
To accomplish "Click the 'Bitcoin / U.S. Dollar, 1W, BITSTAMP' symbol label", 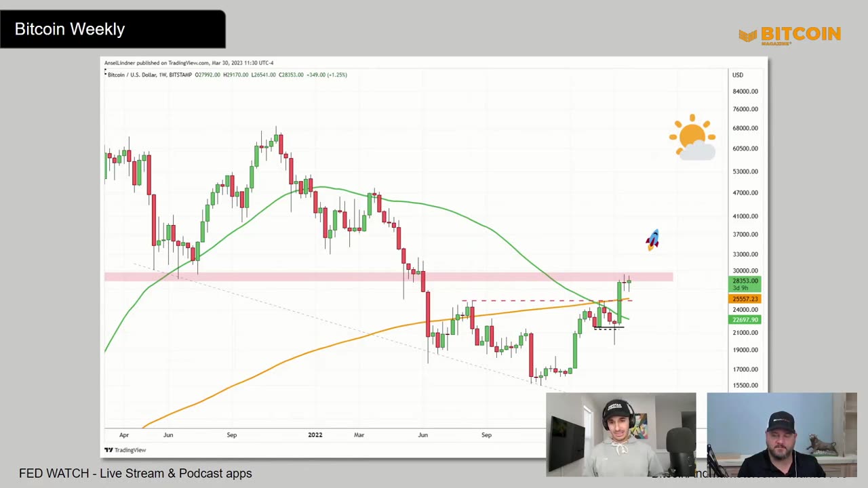I will click(x=149, y=75).
